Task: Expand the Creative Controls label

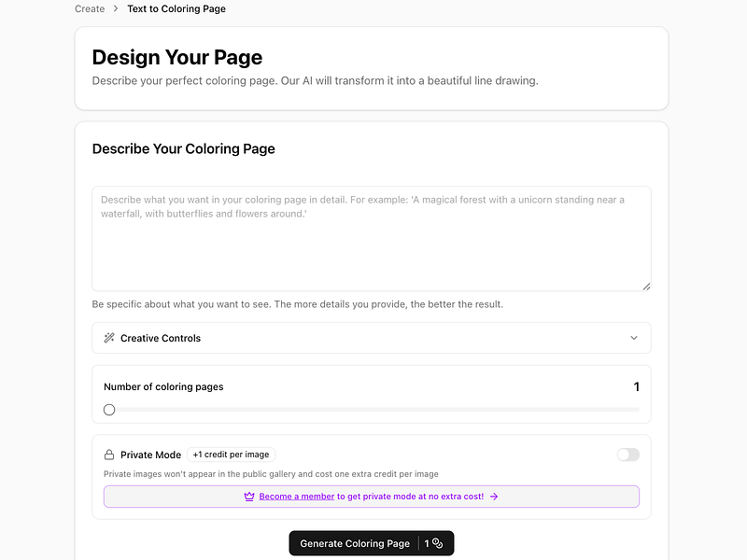Action: pyautogui.click(x=161, y=338)
